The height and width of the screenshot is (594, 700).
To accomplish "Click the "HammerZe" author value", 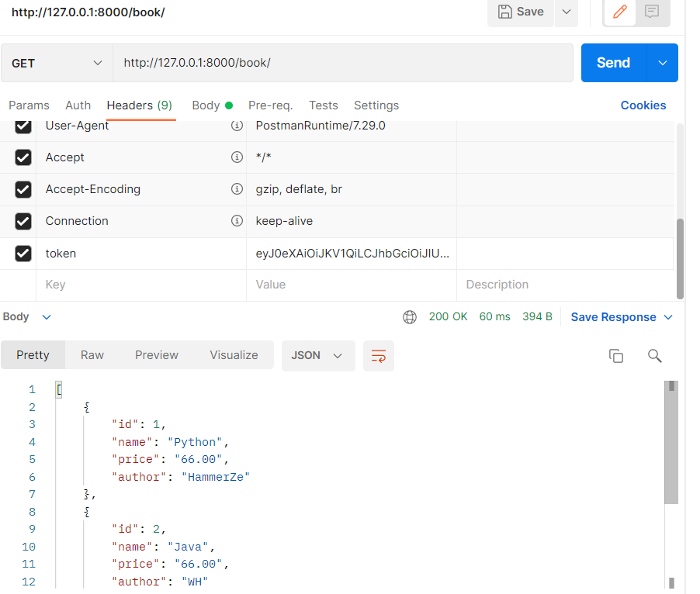I will pos(216,477).
